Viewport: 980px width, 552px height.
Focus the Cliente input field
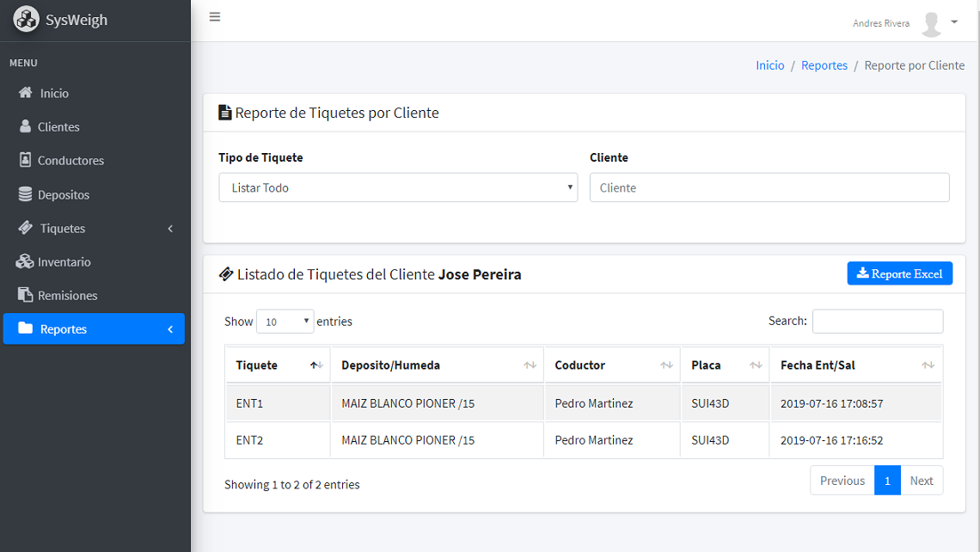click(x=769, y=187)
